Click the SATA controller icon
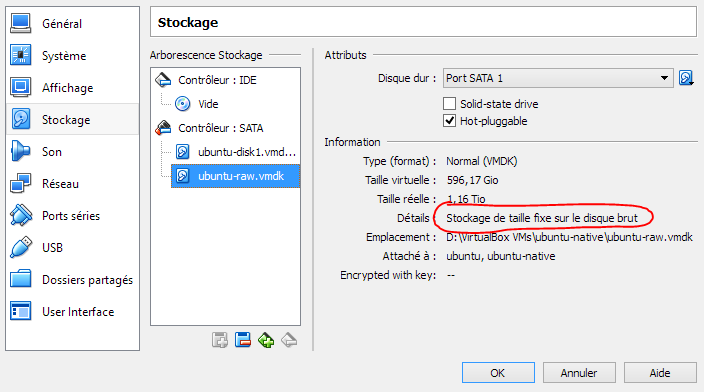Image resolution: width=704 pixels, height=392 pixels. [163, 128]
